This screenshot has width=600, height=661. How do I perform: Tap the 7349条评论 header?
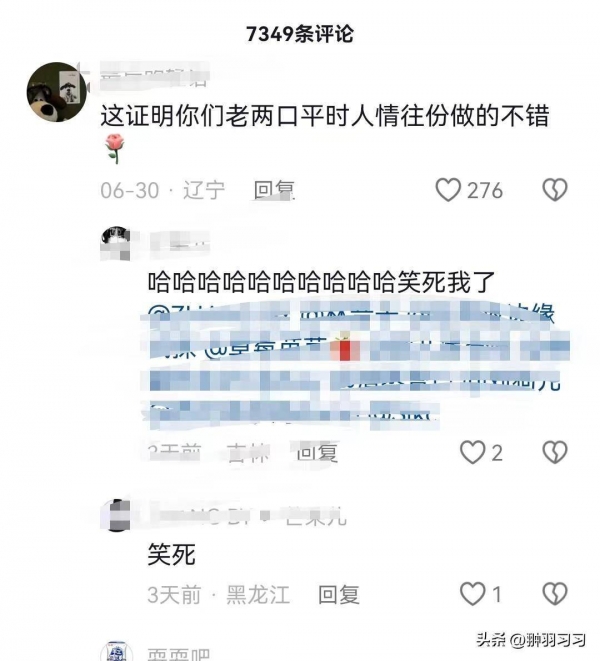300,33
